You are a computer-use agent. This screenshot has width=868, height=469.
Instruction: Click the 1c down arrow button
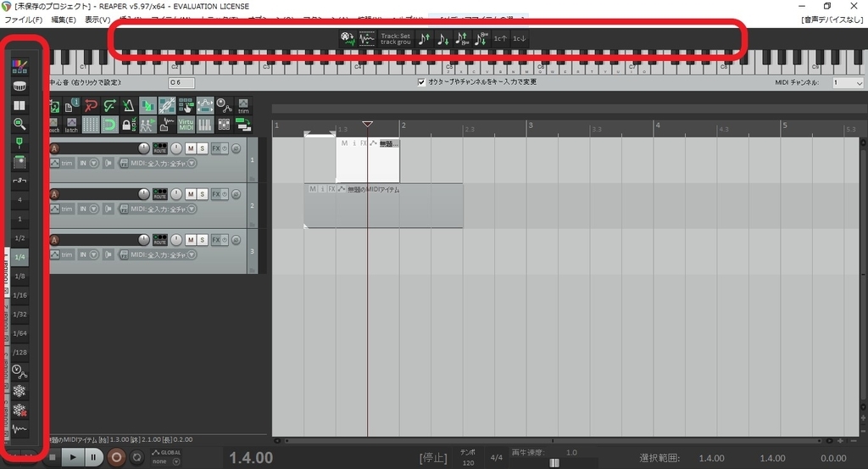[x=519, y=39]
